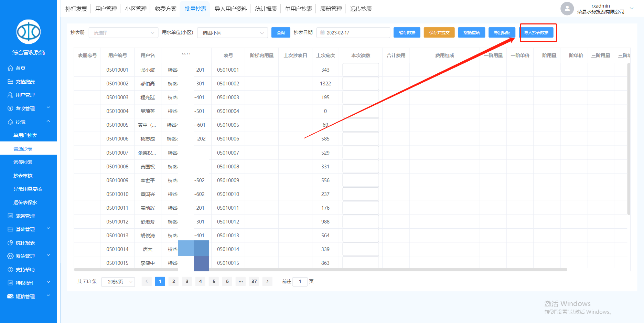Switch to the 用户管理 top tab
Viewport: 644px width, 323px height.
pos(106,9)
